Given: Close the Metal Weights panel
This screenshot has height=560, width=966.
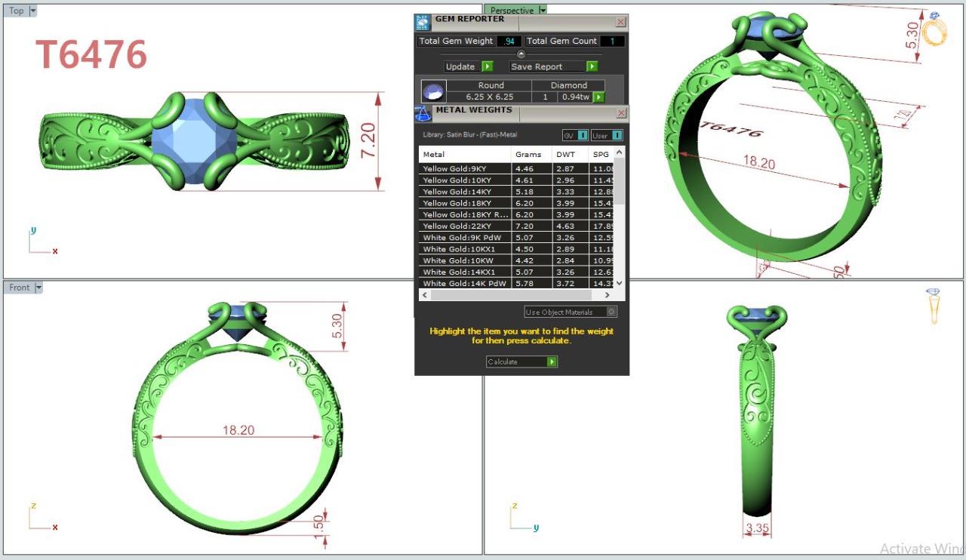Looking at the screenshot, I should pyautogui.click(x=621, y=113).
